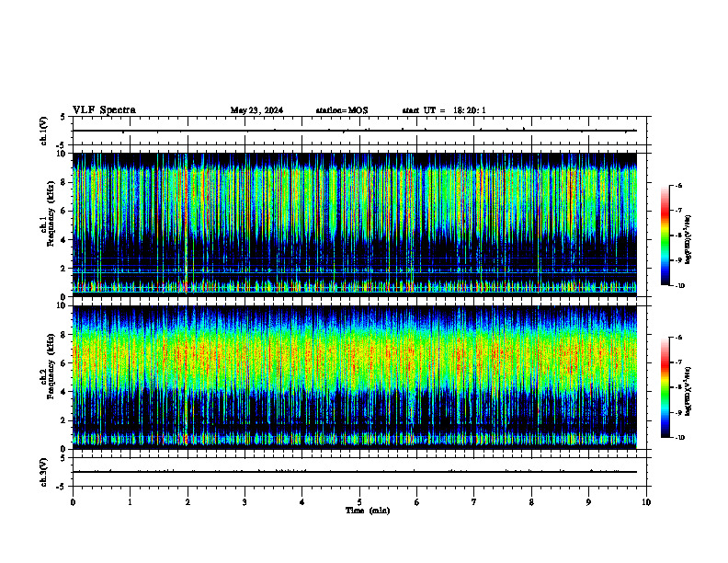
Task: Click the "-8" label on ch.1 colorbar
Action: 678,236
